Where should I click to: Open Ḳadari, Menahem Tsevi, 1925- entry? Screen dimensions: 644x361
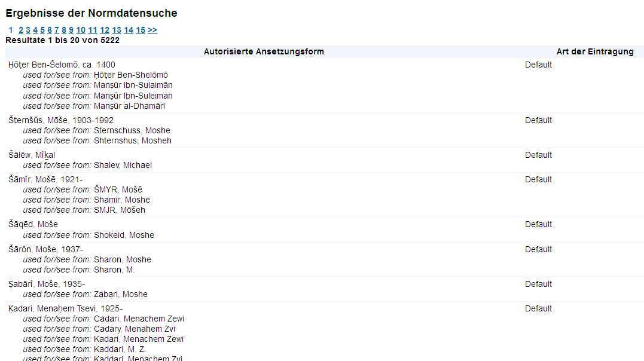point(65,308)
